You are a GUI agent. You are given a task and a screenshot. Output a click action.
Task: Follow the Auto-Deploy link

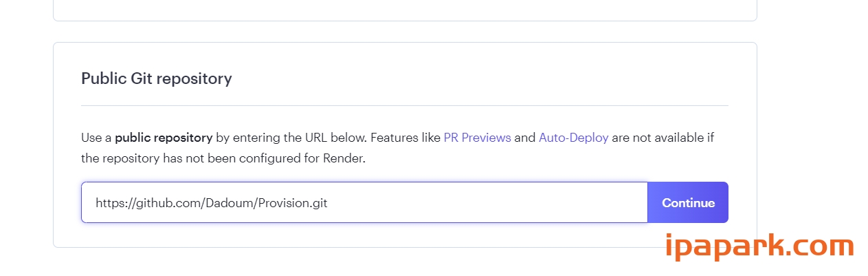click(x=573, y=138)
